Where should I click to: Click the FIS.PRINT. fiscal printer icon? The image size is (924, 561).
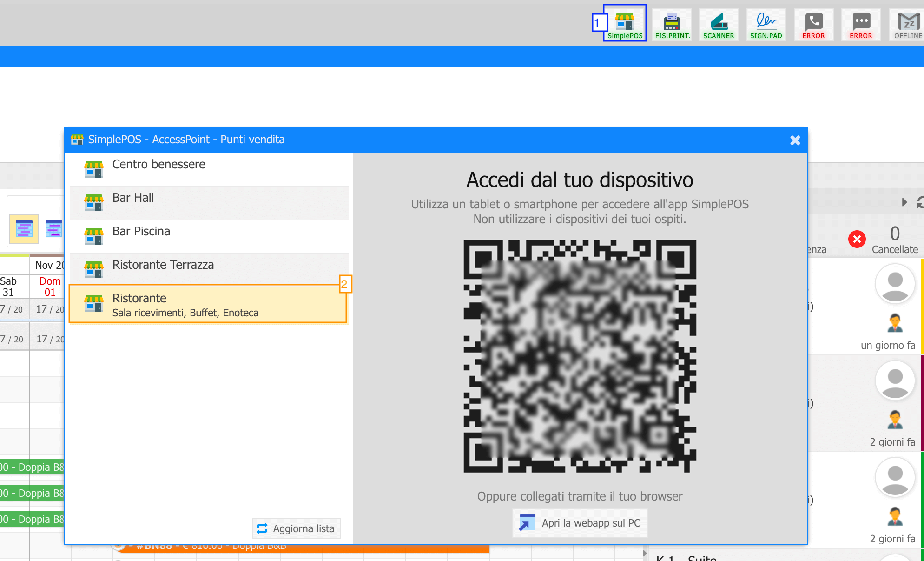pos(672,25)
